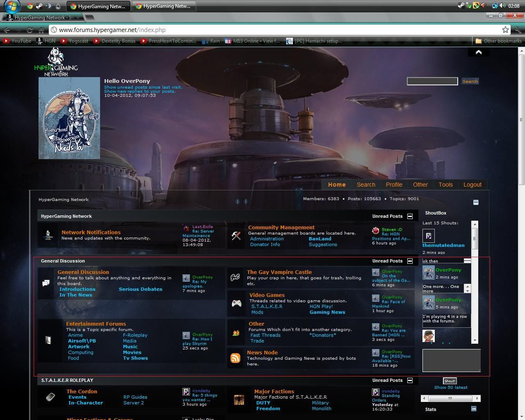Show unread posts since last visit
Image resolution: width=525 pixels, height=420 pixels.
coord(143,87)
